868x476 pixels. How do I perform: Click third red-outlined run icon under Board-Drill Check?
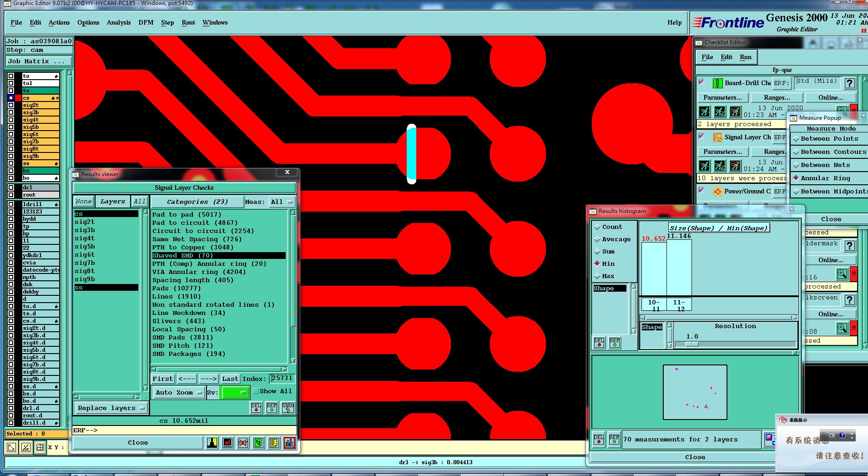[735, 111]
